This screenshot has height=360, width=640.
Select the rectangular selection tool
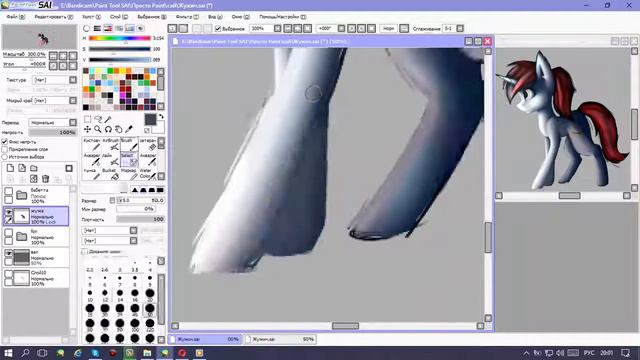(x=87, y=119)
